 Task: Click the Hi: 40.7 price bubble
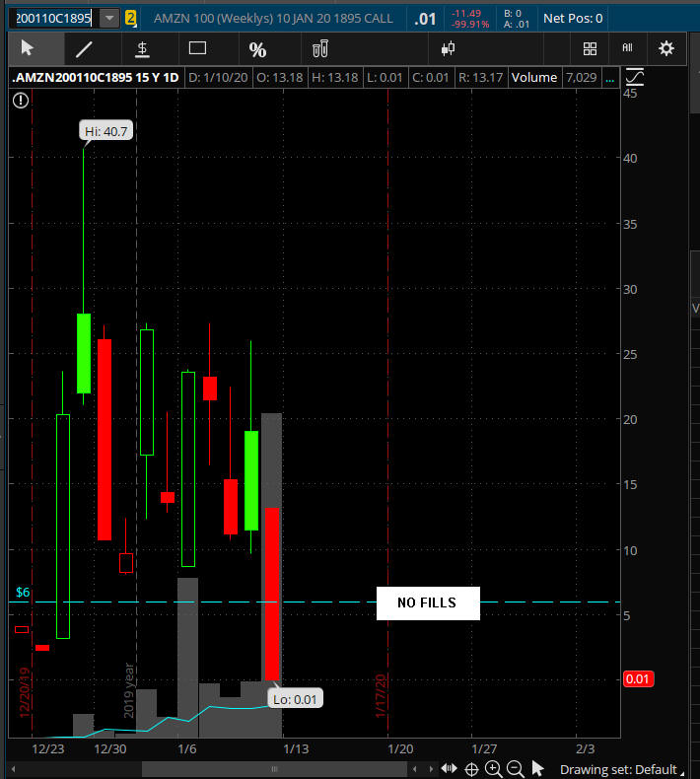pos(105,131)
